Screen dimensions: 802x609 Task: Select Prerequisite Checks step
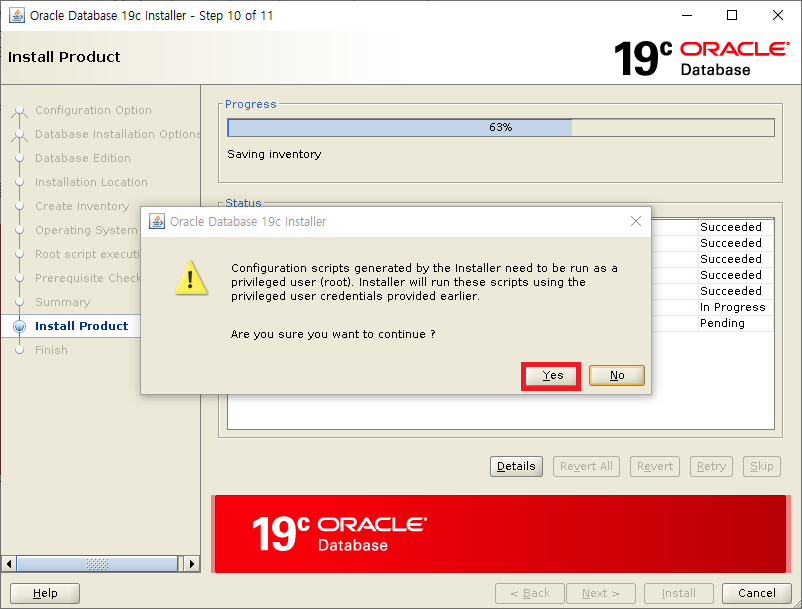[87, 278]
